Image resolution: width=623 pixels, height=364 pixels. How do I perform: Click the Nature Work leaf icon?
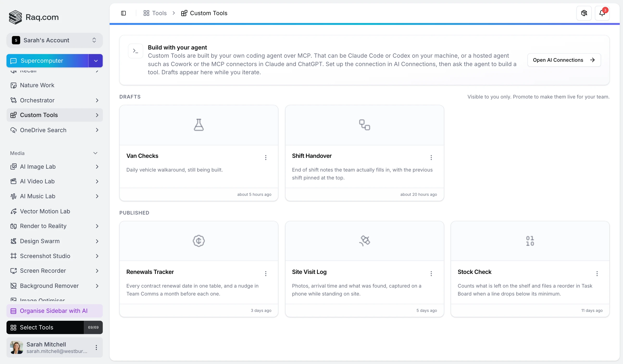tap(14, 85)
